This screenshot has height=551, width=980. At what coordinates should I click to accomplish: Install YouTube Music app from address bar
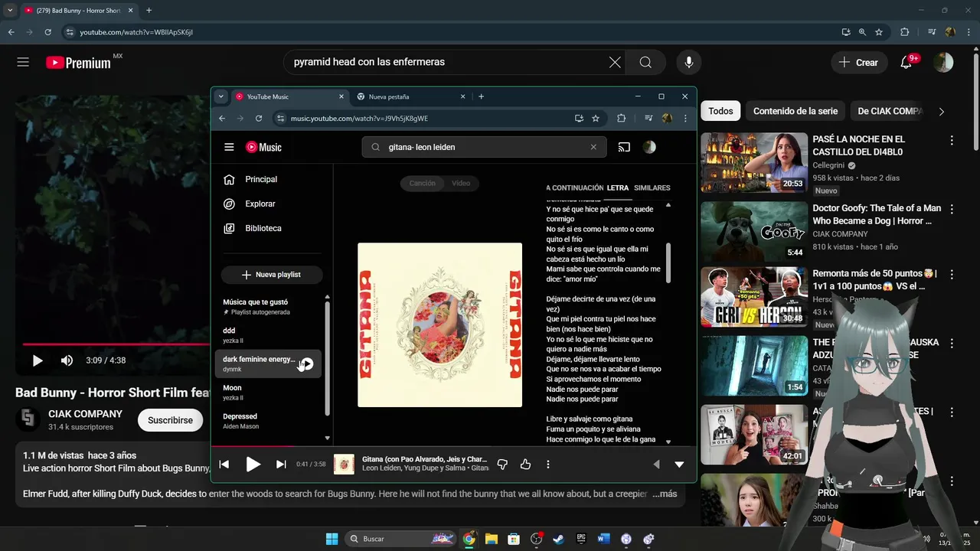tap(579, 119)
